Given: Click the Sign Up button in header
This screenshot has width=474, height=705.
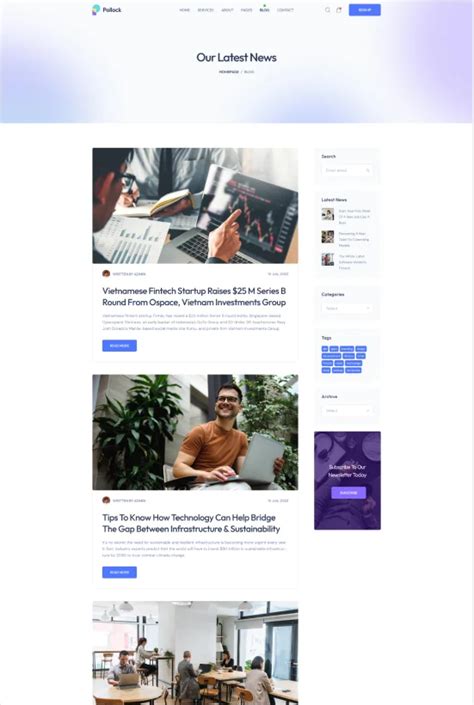Looking at the screenshot, I should point(365,10).
